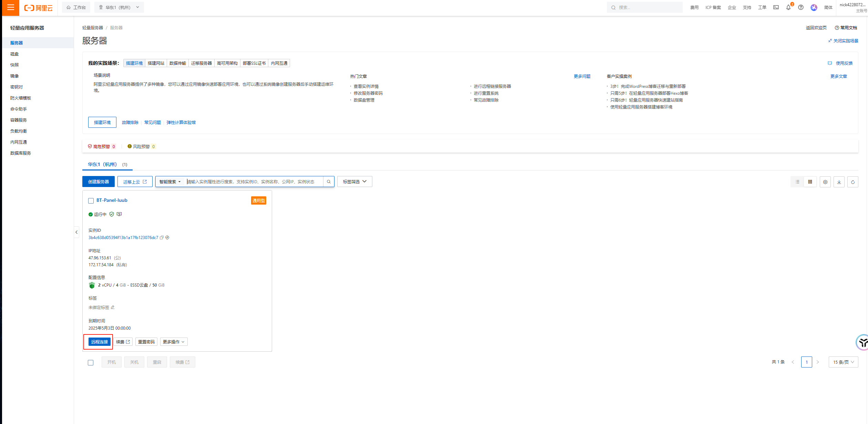
Task: Click the refresh server list icon
Action: tap(852, 182)
